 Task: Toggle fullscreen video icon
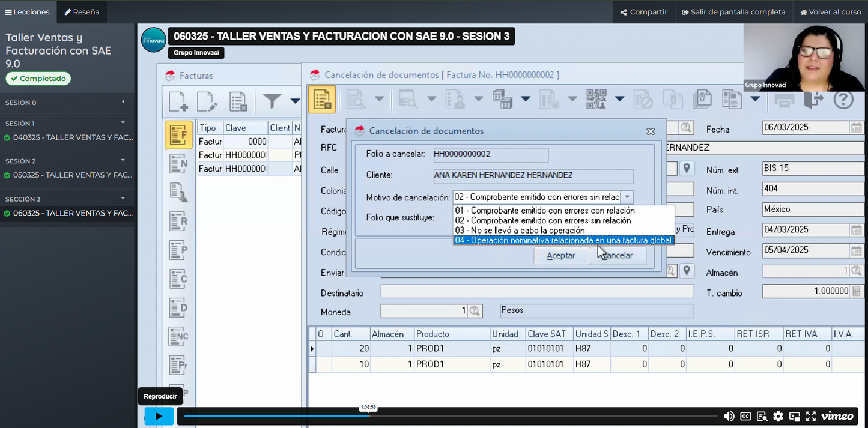[x=810, y=416]
